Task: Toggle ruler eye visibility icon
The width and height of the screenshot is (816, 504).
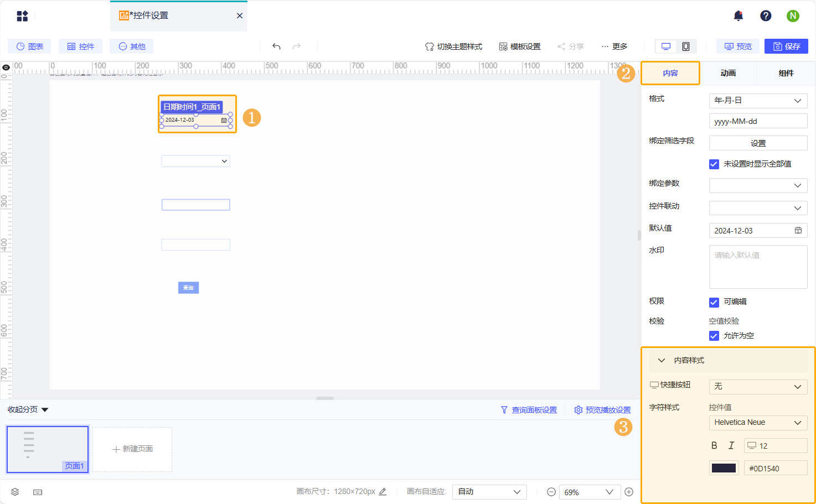Action: pos(6,67)
